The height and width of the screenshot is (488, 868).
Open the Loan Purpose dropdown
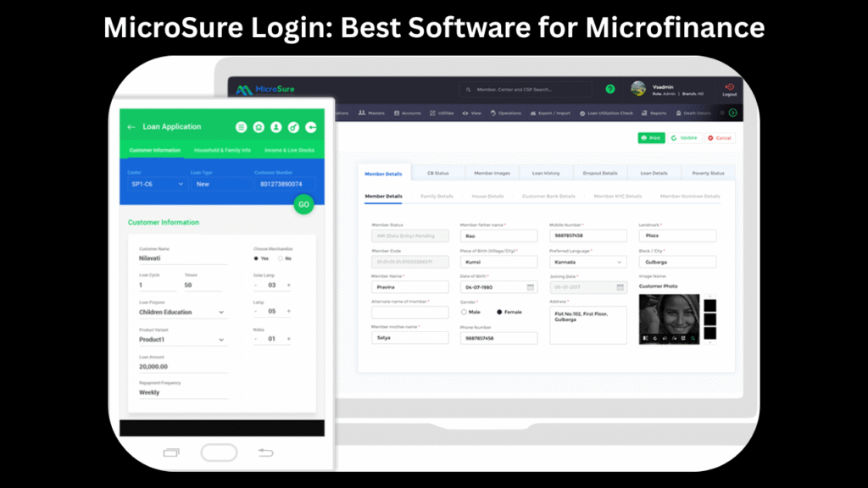(x=181, y=313)
